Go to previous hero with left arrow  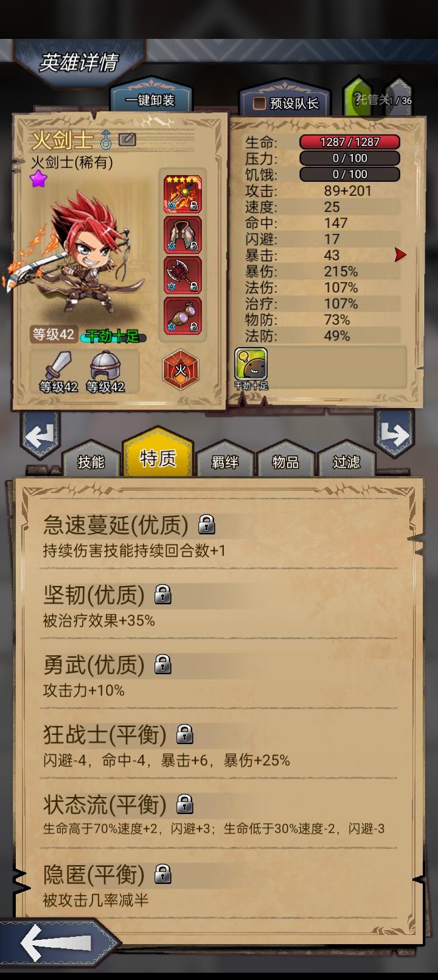click(40, 435)
